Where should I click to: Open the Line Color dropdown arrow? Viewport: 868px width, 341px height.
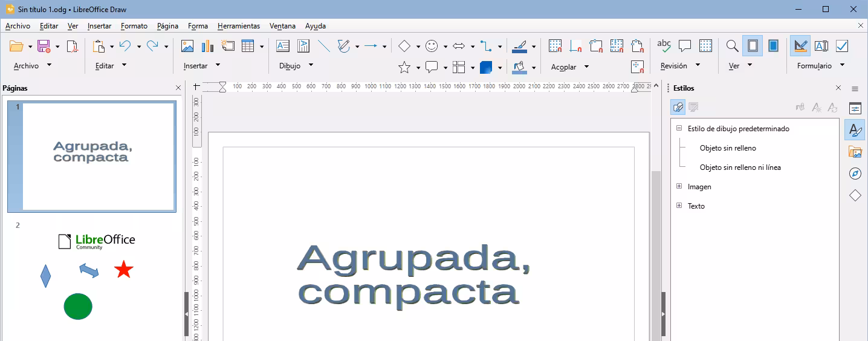point(534,47)
